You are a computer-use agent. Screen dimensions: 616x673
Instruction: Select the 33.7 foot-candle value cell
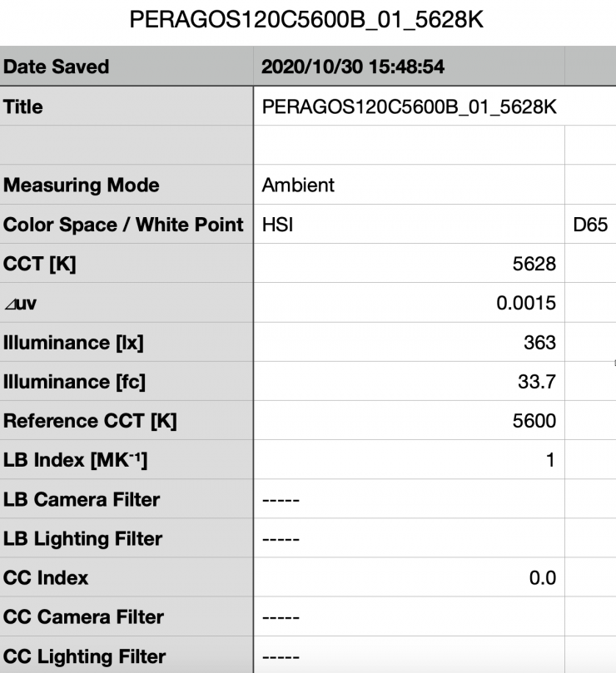408,381
